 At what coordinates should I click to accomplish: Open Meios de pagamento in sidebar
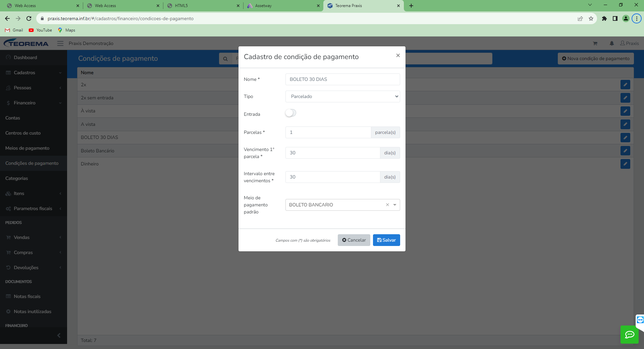(x=34, y=148)
